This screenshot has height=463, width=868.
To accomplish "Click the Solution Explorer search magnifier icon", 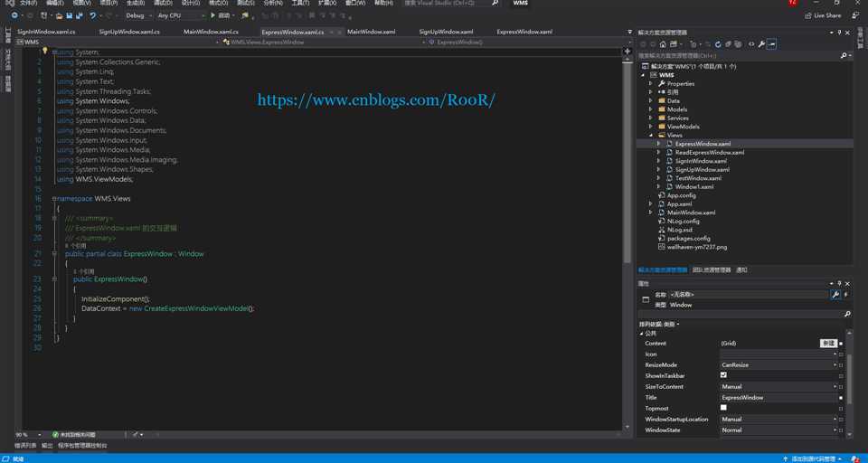I will (844, 55).
